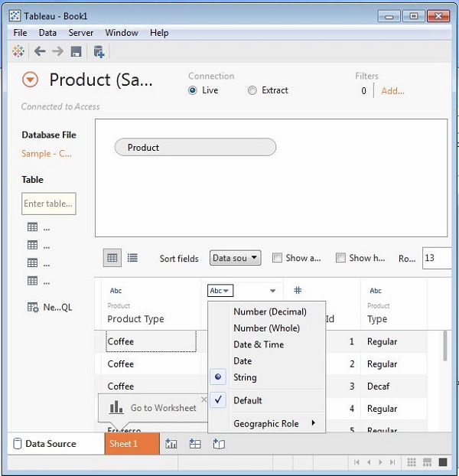
Task: Switch to the metadata list view icon
Action: pos(132,258)
